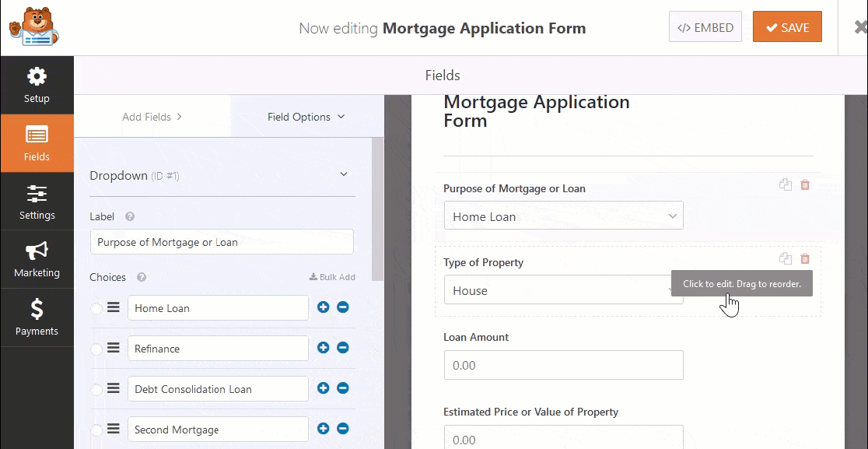Click the Embed button
Screen dimensions: 868x449
[705, 27]
